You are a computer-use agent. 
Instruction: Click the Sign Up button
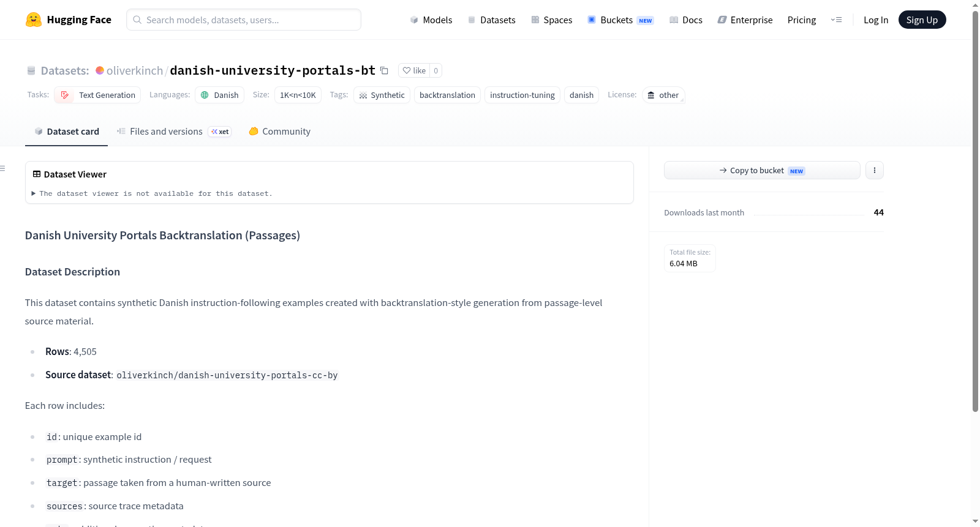tap(922, 20)
